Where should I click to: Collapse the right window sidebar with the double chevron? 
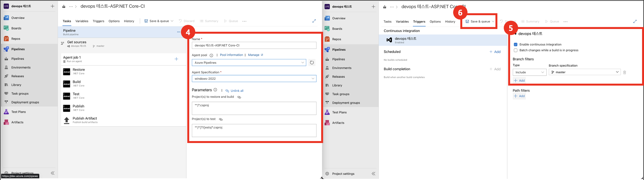373,174
